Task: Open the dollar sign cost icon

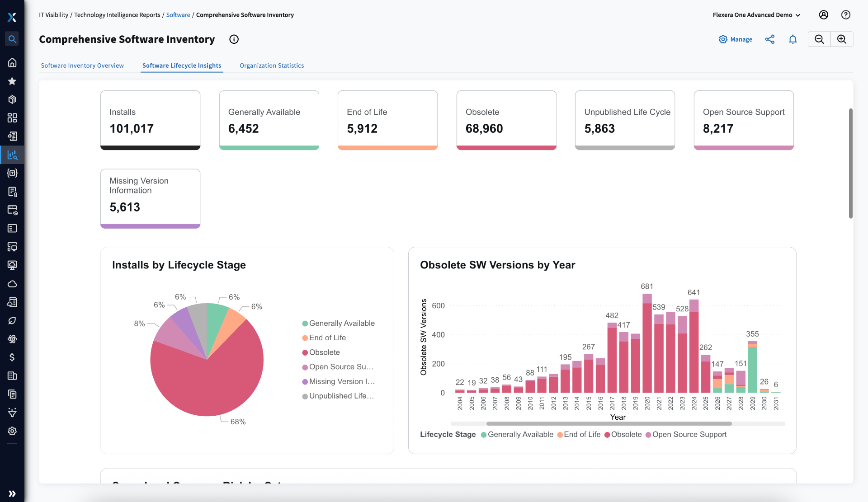Action: tap(12, 357)
